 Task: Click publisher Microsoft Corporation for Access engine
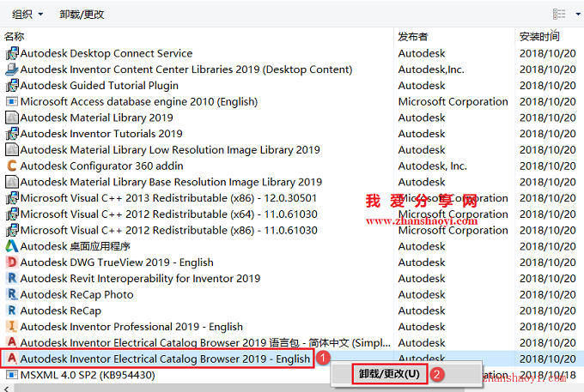coord(453,101)
